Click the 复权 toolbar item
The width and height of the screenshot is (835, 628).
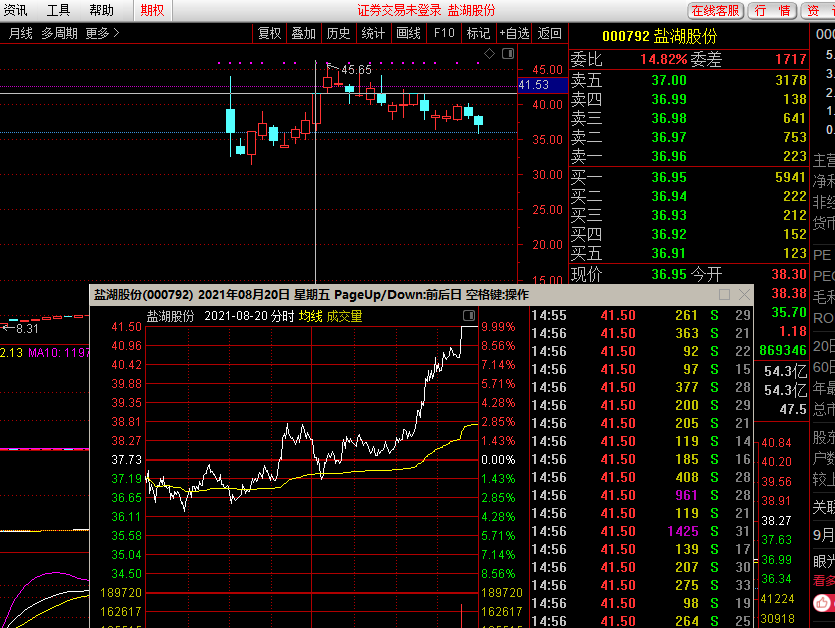coord(269,34)
